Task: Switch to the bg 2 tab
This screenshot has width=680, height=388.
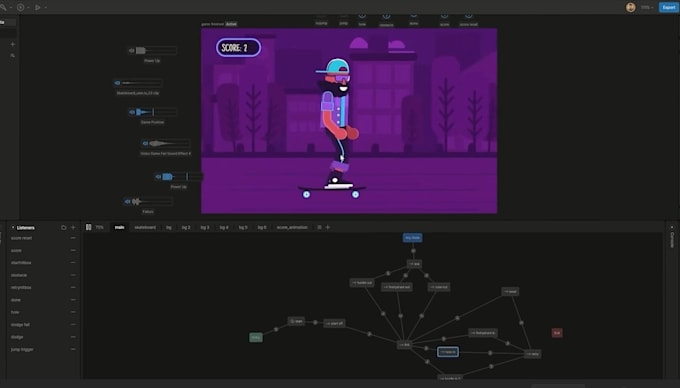Action: pos(186,227)
